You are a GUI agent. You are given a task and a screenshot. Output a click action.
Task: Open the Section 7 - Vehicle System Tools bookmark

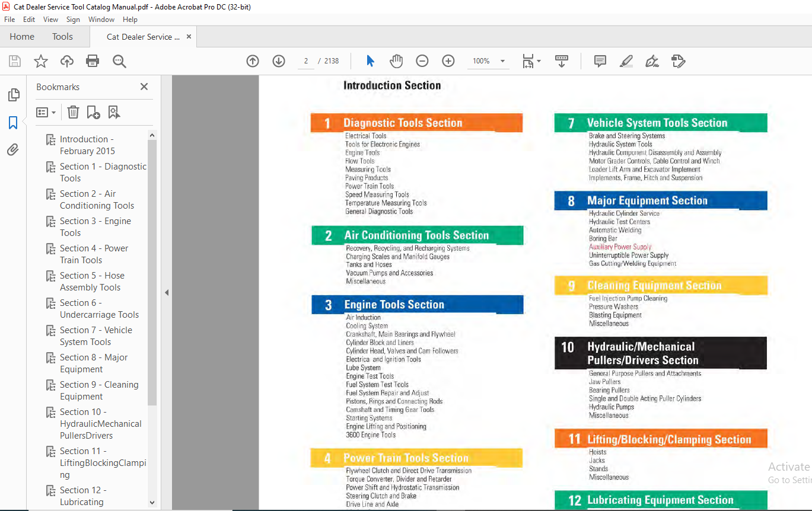(96, 336)
